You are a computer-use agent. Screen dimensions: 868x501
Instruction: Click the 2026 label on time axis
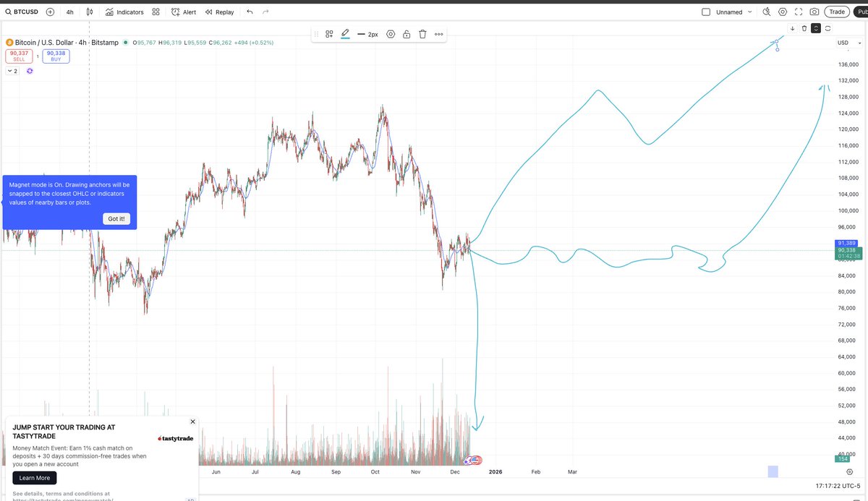[x=495, y=471]
